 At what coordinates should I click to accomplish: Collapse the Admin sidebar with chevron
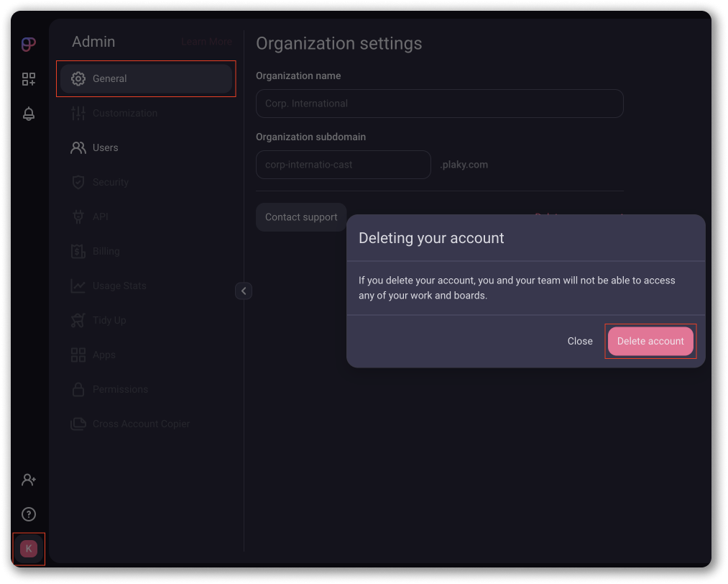coord(244,291)
